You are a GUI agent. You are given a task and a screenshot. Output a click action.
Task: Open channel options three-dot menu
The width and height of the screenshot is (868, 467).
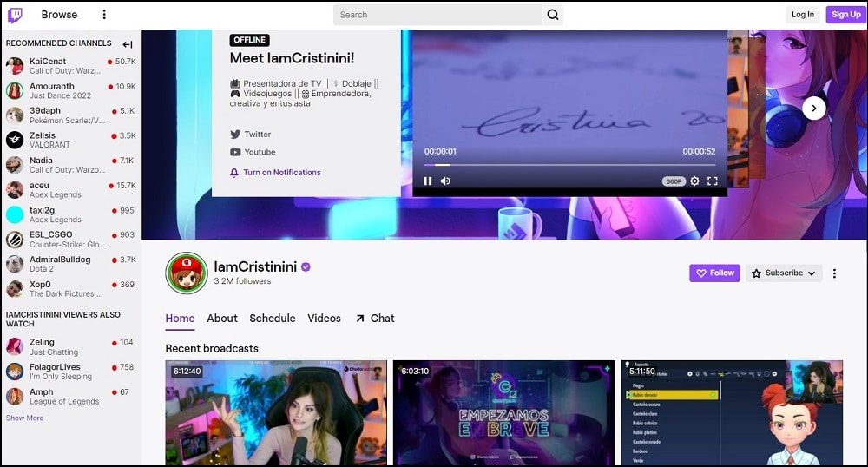pyautogui.click(x=834, y=273)
